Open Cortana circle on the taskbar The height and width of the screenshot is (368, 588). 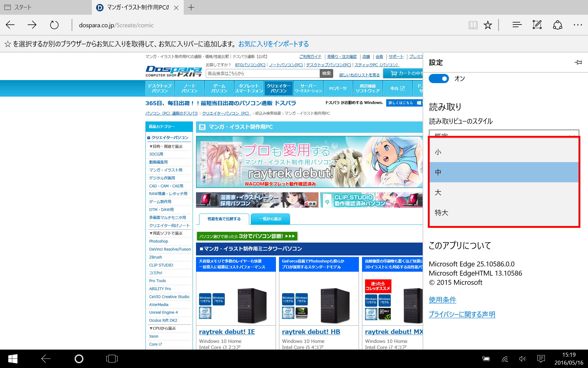(79, 358)
